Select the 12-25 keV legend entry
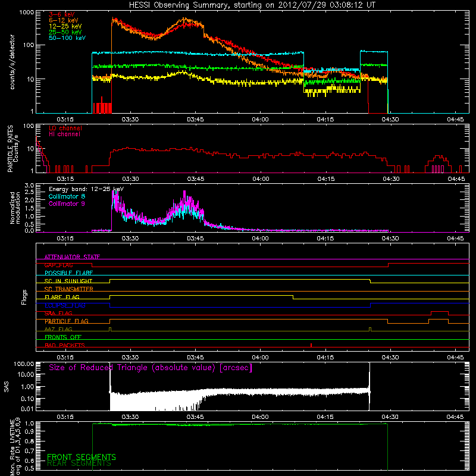 pos(65,26)
